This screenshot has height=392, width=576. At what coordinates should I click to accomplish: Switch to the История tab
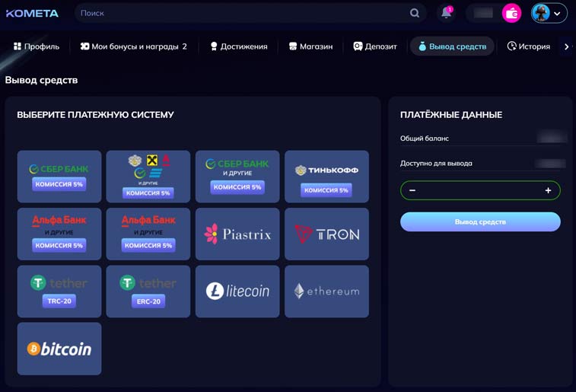tap(528, 46)
